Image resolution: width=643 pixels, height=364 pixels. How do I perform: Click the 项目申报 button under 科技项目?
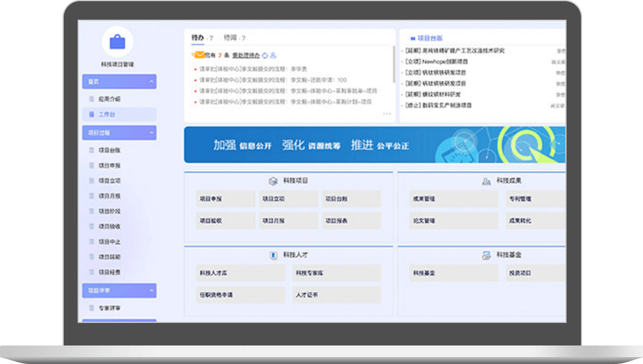tap(225, 199)
